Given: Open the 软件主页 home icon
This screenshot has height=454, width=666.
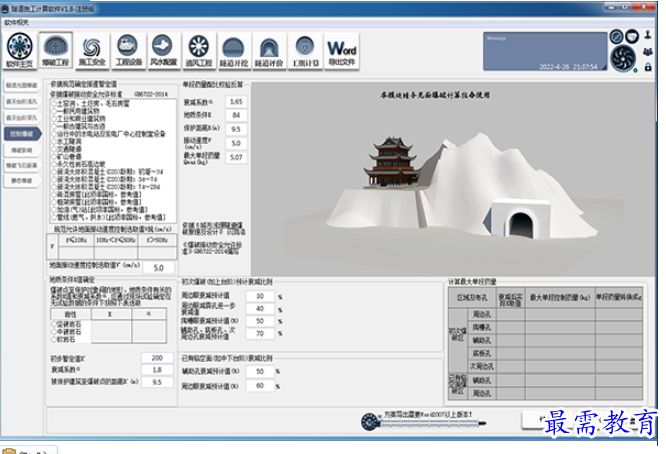Looking at the screenshot, I should click(20, 51).
